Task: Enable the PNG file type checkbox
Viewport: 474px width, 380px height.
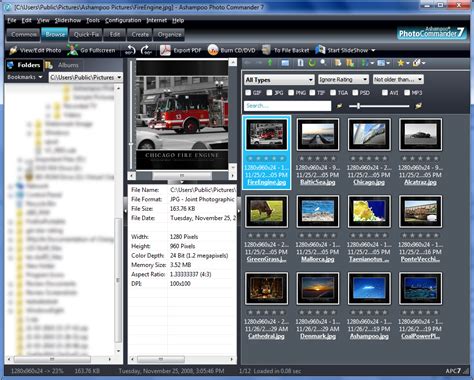Action: pos(291,93)
